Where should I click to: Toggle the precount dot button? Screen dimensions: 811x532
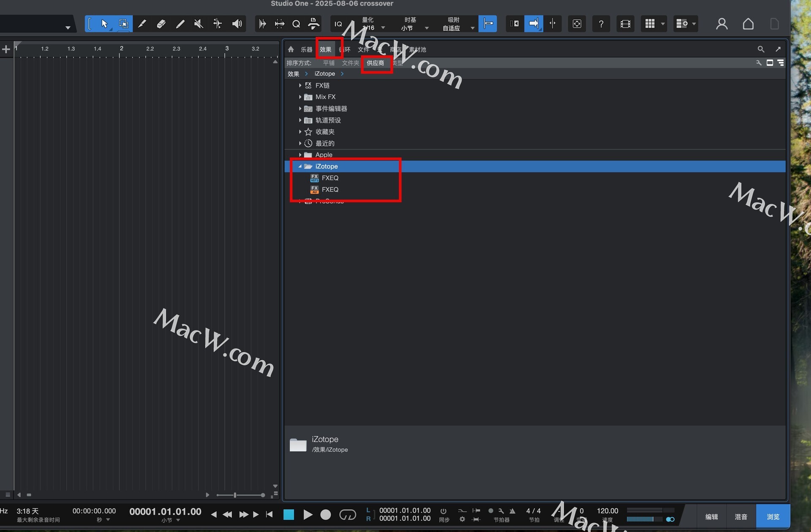[491, 511]
